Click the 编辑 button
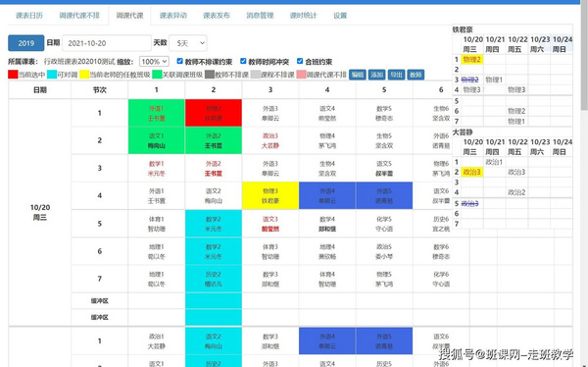The width and height of the screenshot is (588, 367). [358, 75]
